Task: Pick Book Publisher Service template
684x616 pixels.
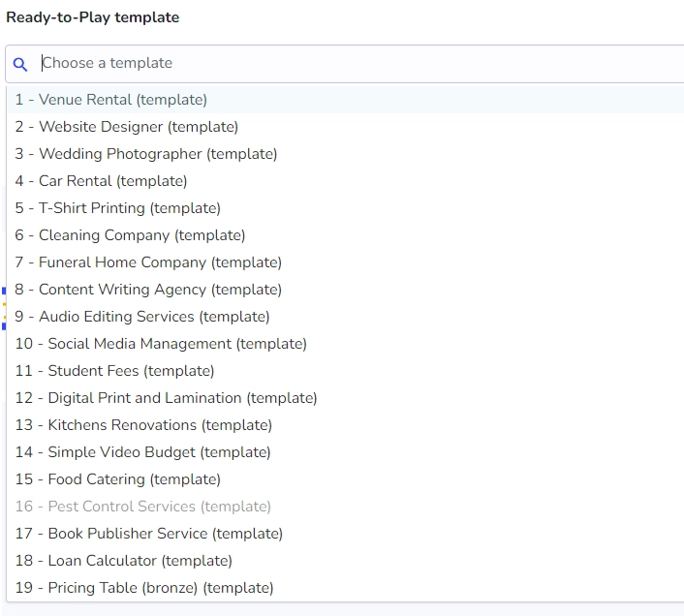Action: [x=346, y=533]
